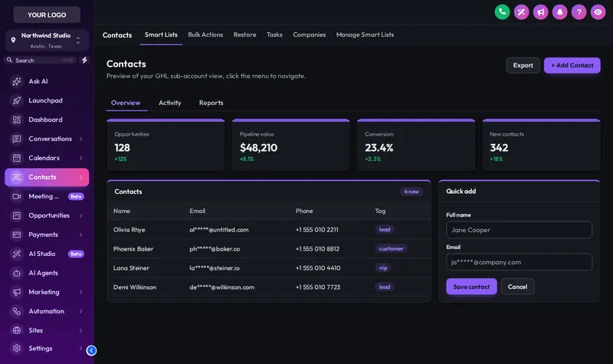This screenshot has height=364, width=613.
Task: Click the $48,210 pipeline value
Action: 258,148
